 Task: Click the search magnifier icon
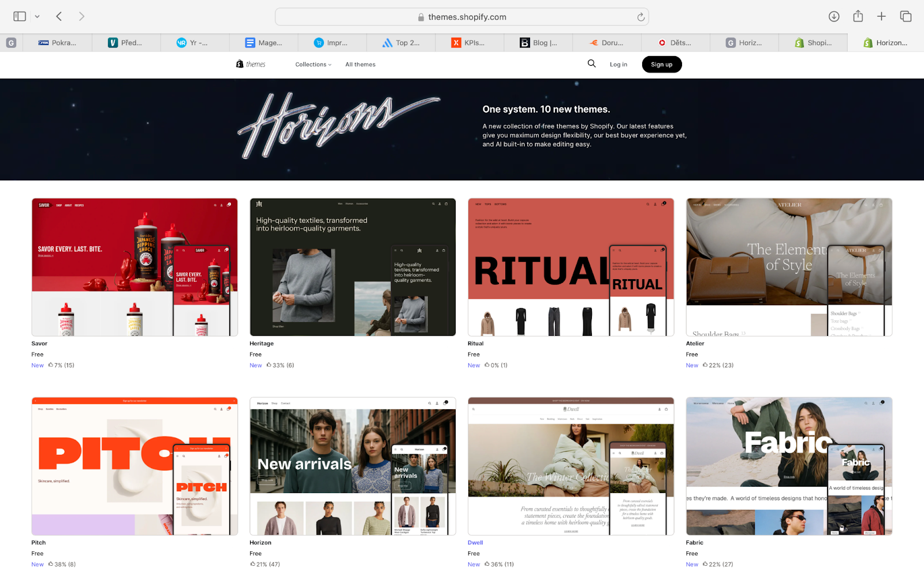pos(591,64)
